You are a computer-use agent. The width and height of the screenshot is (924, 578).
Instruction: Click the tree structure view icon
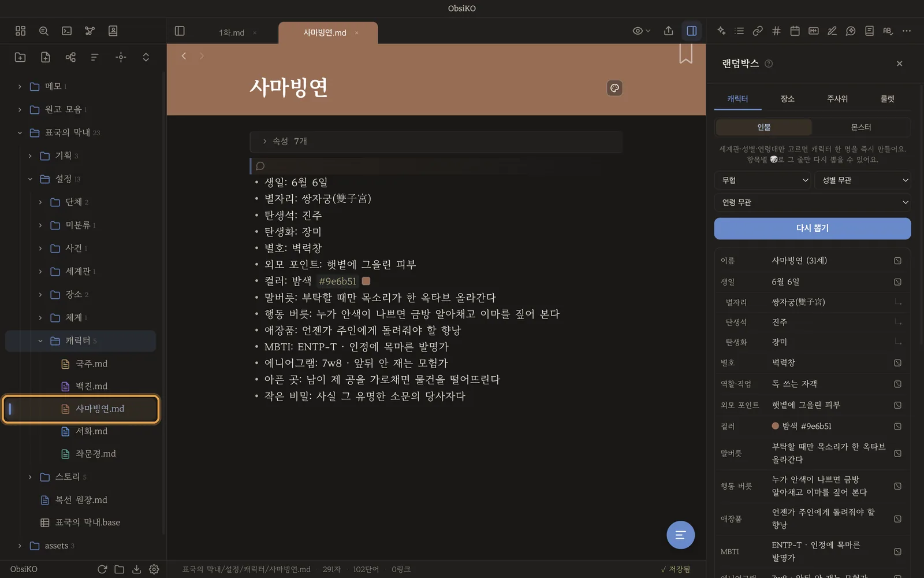coord(70,57)
